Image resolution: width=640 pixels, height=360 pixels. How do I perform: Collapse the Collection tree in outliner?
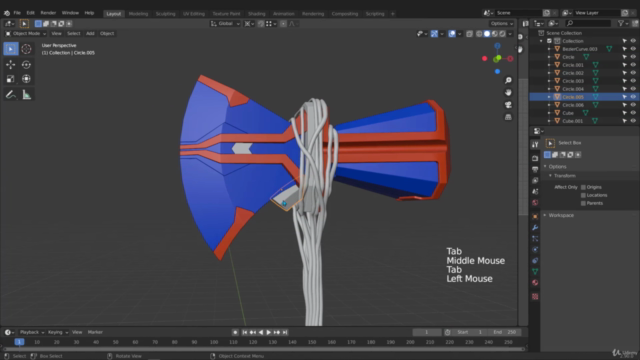(541, 41)
